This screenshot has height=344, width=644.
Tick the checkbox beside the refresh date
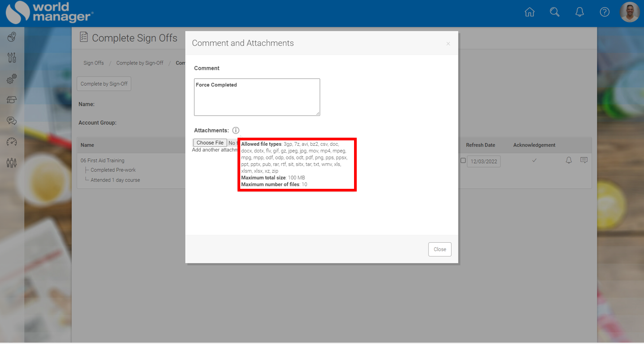pyautogui.click(x=463, y=161)
